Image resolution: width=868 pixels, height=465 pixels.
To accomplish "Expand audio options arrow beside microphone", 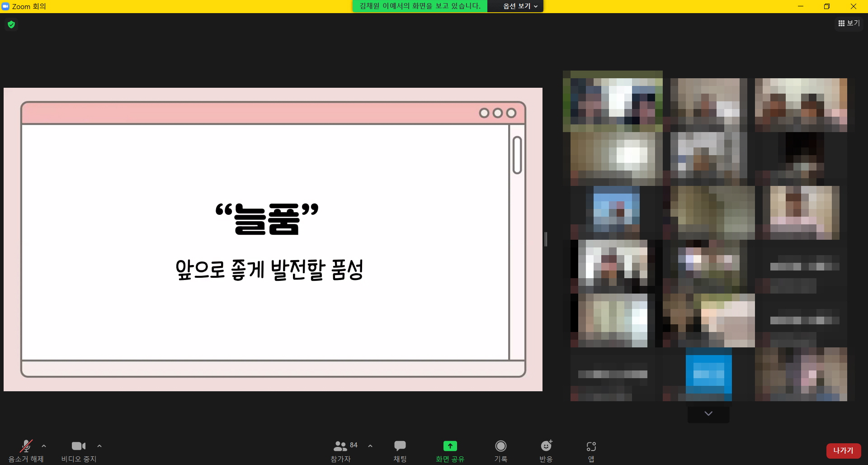I will 44,446.
